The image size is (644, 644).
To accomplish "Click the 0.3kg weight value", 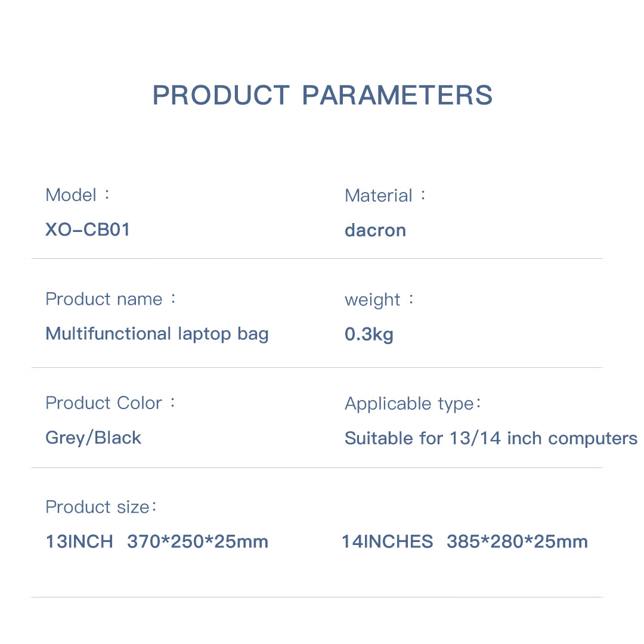I will 369,334.
